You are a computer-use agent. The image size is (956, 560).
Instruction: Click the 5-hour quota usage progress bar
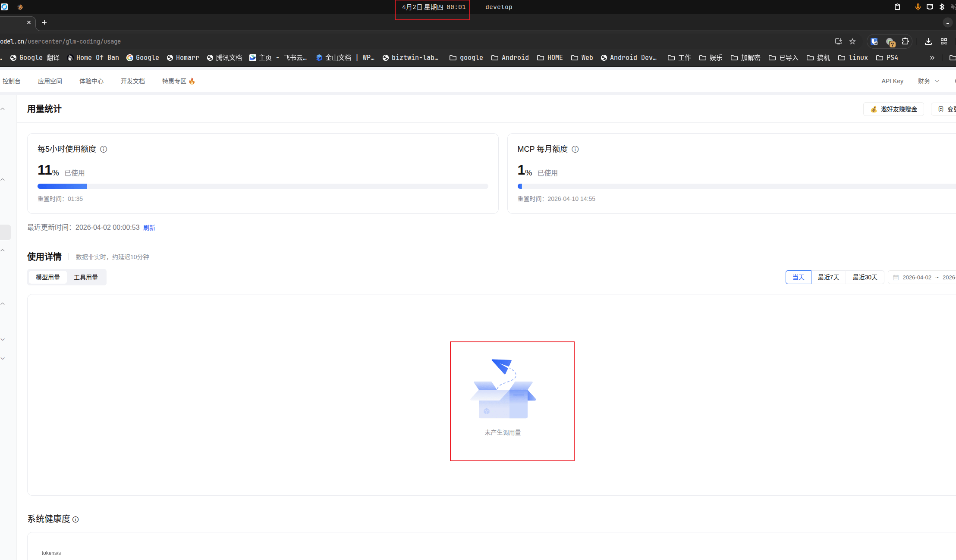[x=262, y=186]
